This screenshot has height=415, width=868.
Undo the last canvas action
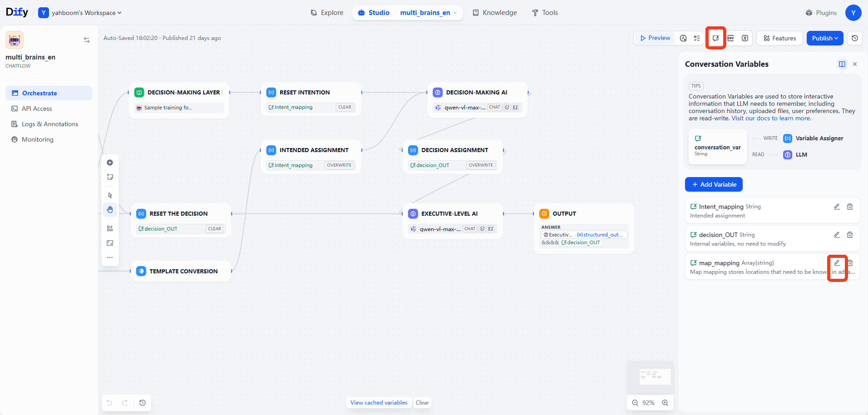click(109, 403)
